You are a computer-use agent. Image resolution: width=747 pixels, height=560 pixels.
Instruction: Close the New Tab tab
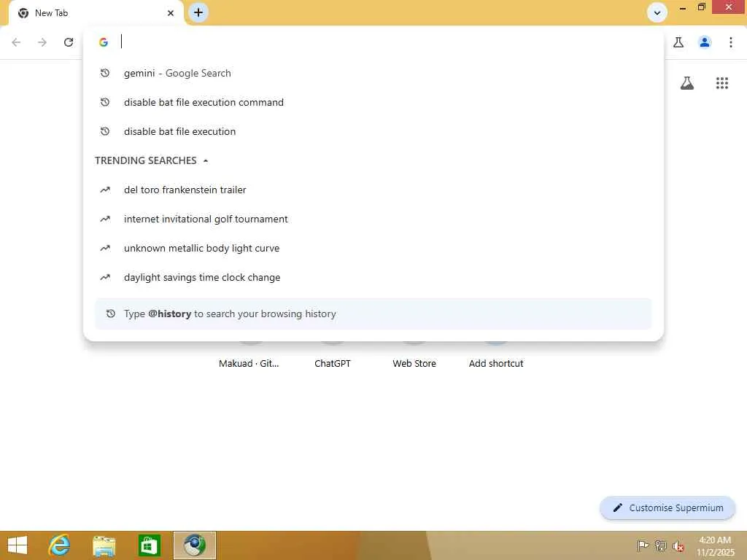click(171, 13)
